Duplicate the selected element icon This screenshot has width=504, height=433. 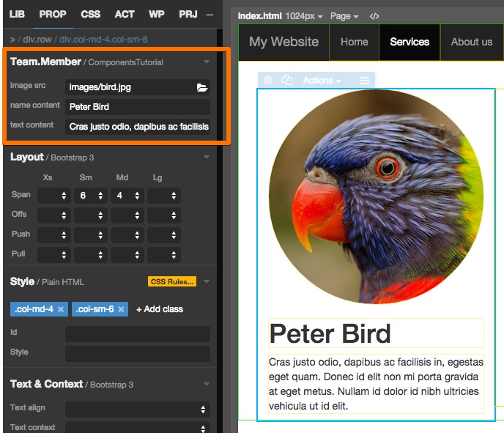[287, 80]
